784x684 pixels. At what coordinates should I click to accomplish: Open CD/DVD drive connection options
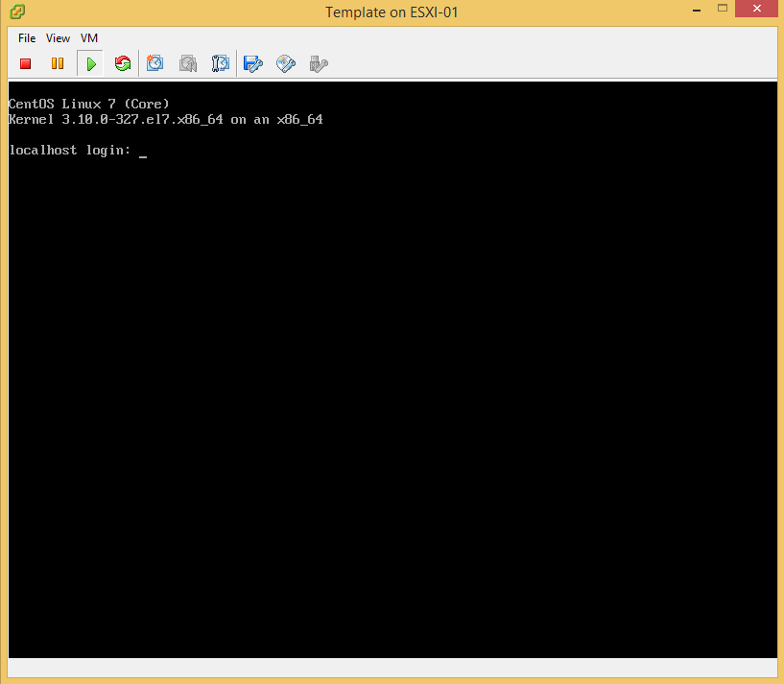click(286, 64)
